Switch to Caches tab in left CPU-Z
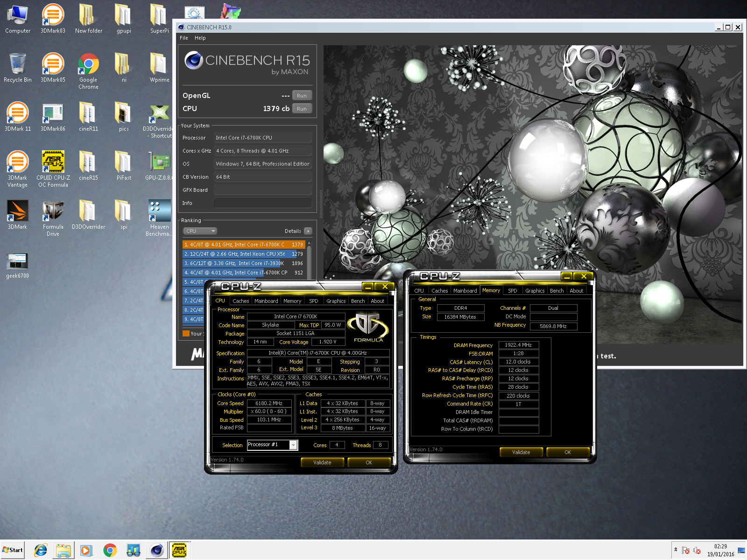The height and width of the screenshot is (560, 747). (241, 301)
